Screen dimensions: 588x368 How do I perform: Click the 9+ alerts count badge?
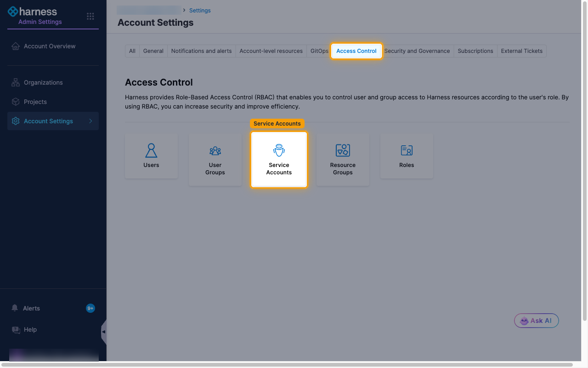tap(90, 308)
